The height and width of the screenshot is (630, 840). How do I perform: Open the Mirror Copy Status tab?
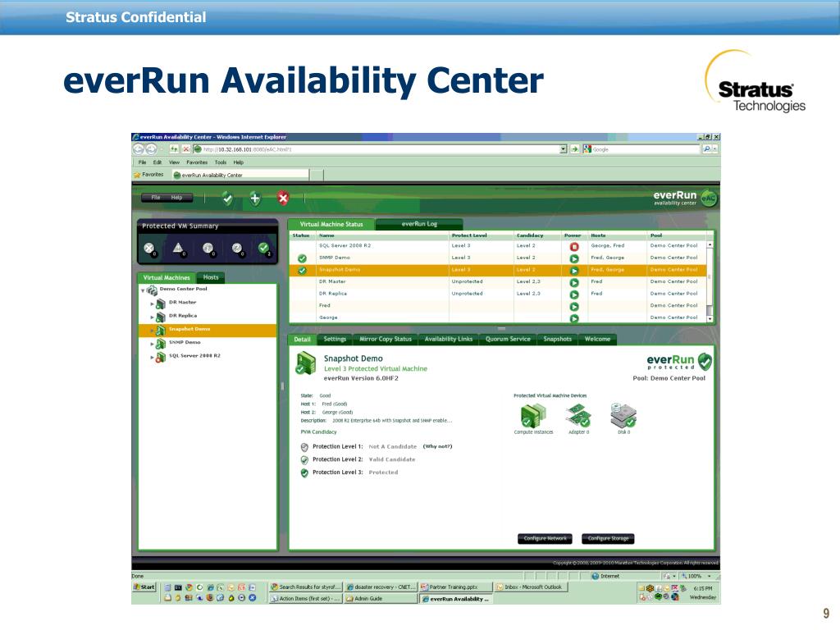click(x=386, y=339)
